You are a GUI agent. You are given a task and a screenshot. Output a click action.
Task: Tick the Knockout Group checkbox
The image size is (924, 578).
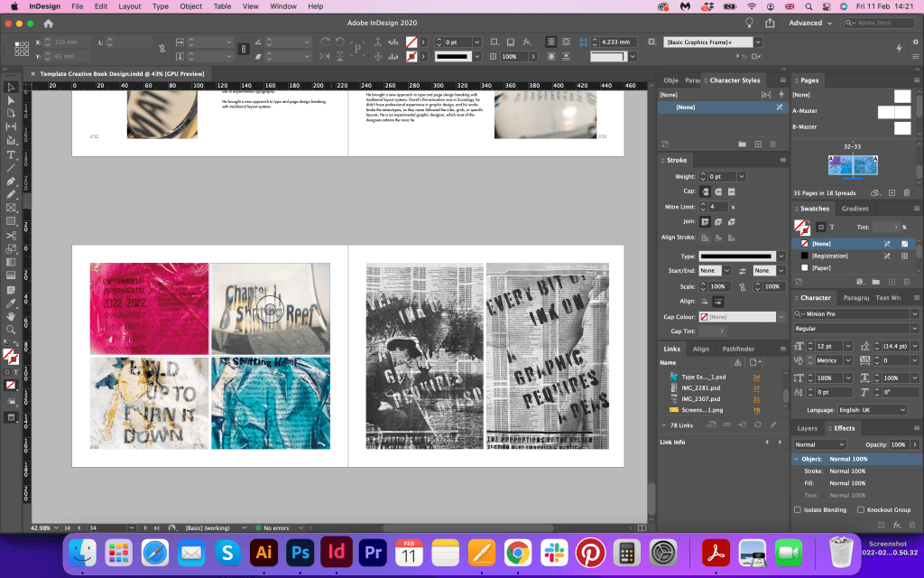pyautogui.click(x=860, y=510)
